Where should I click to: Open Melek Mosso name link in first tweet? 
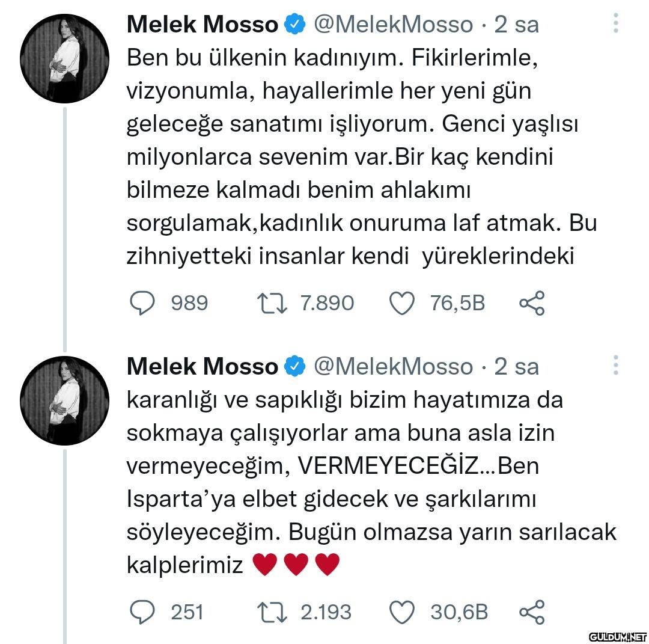pyautogui.click(x=203, y=25)
